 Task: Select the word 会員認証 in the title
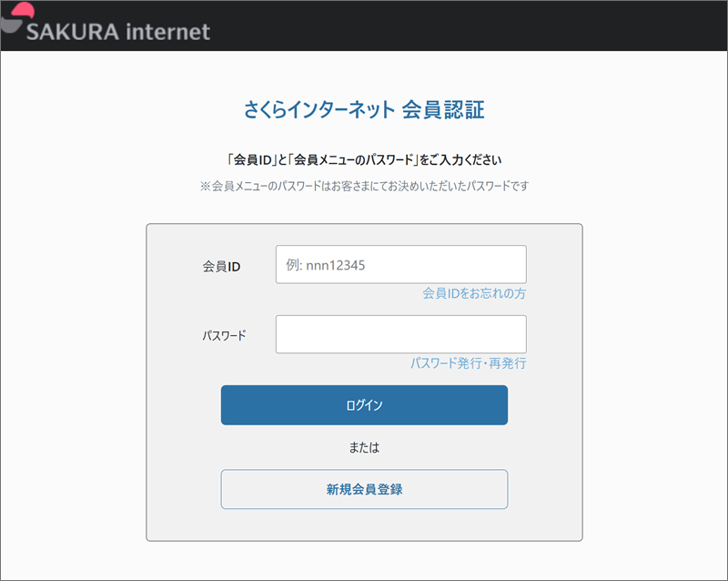coord(443,109)
